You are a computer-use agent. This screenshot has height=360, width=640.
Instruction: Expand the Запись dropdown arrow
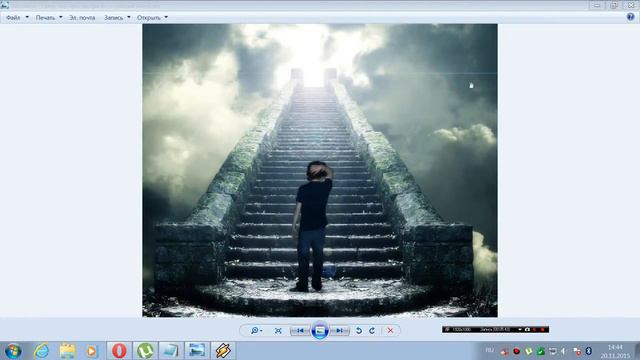tap(129, 17)
